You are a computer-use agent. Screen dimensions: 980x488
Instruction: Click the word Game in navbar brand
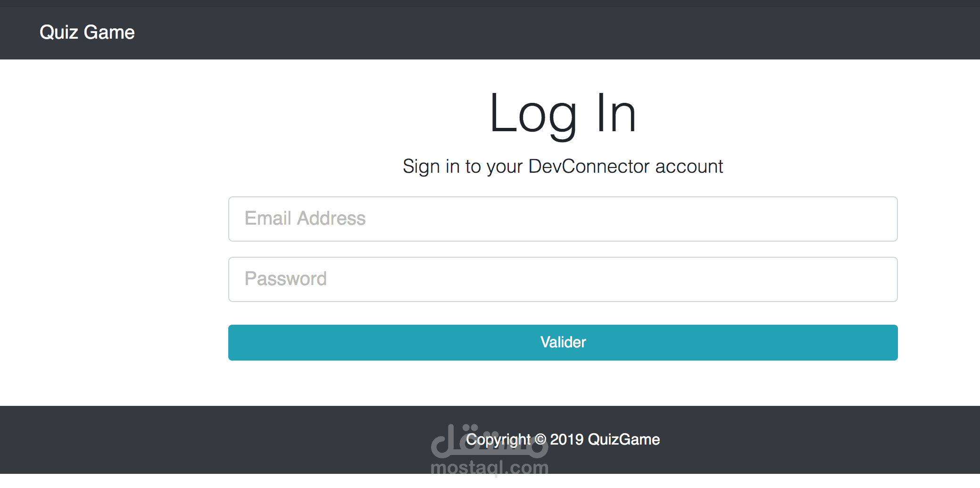click(x=109, y=33)
